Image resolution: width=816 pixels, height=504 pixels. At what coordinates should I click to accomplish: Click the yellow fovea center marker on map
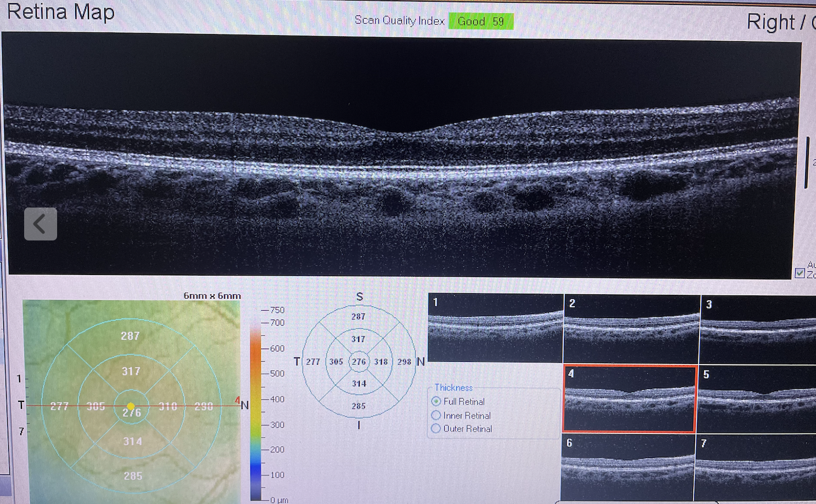[x=131, y=406]
